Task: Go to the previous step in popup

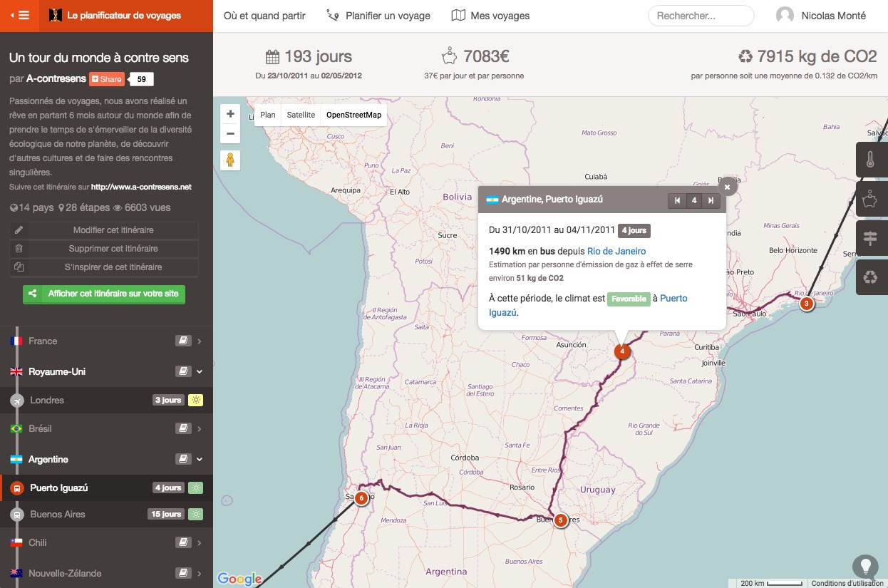Action: coord(677,201)
